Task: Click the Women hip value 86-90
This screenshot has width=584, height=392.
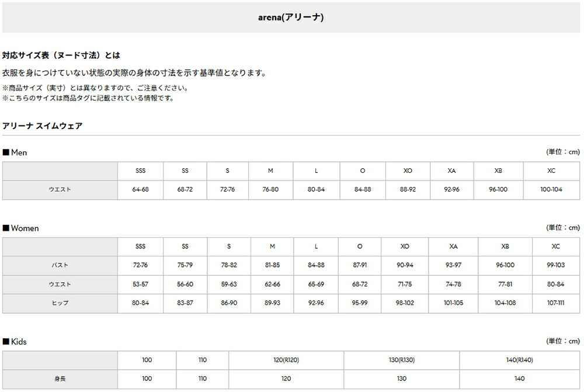Action: 229,303
